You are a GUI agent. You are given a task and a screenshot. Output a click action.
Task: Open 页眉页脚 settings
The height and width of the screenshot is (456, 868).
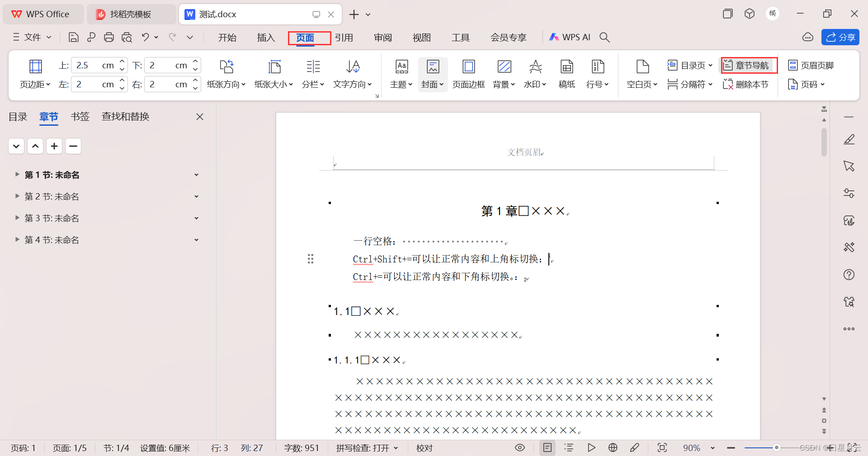[x=811, y=65]
